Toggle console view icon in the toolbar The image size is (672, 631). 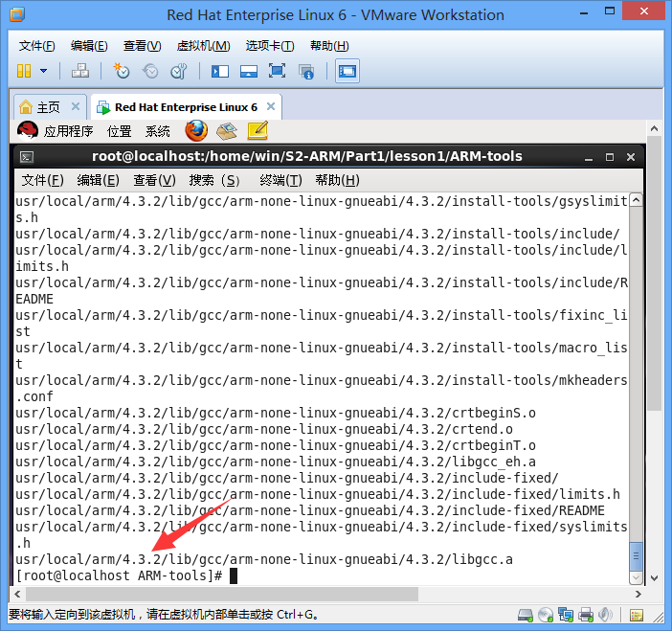(x=347, y=71)
